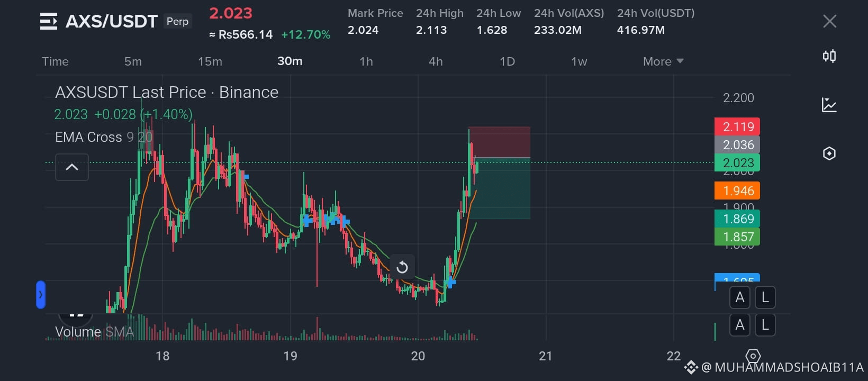Click the +12.70% change value

point(306,34)
